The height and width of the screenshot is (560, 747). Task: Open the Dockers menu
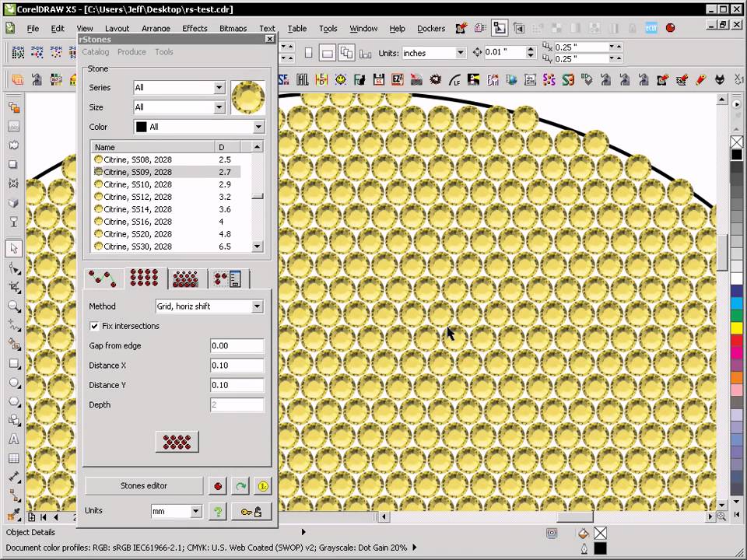(x=431, y=29)
